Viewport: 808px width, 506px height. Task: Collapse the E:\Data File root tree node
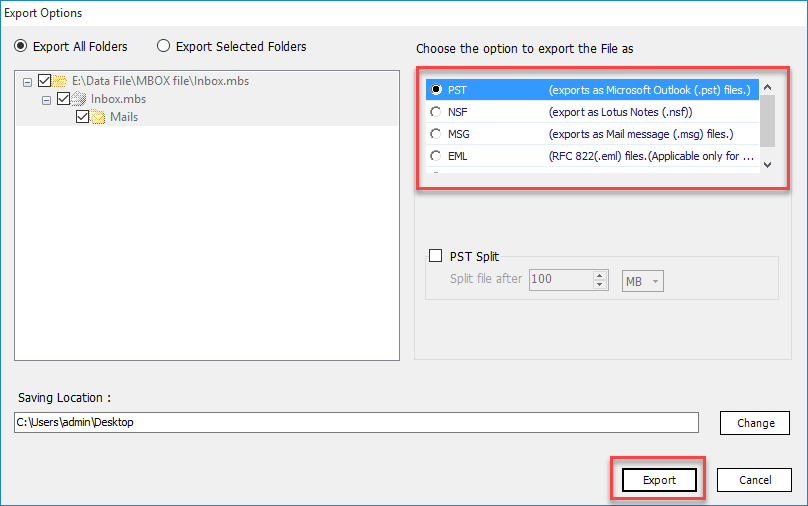point(27,83)
